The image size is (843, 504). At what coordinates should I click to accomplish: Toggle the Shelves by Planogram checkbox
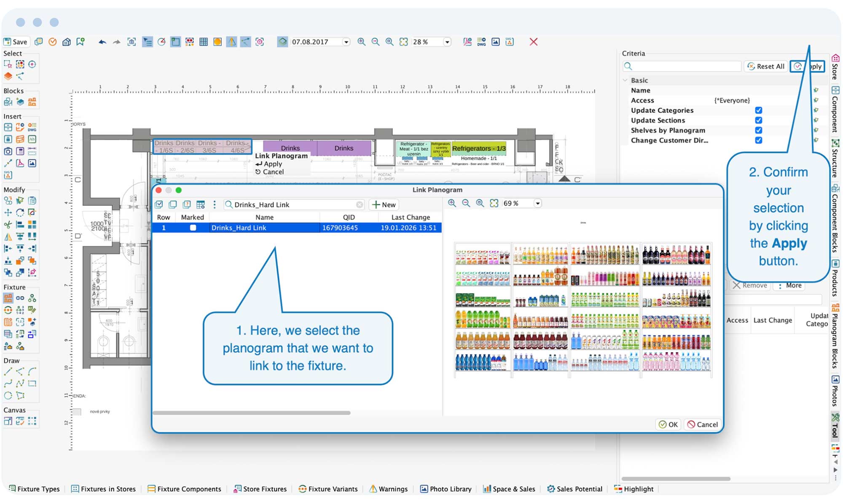click(759, 131)
